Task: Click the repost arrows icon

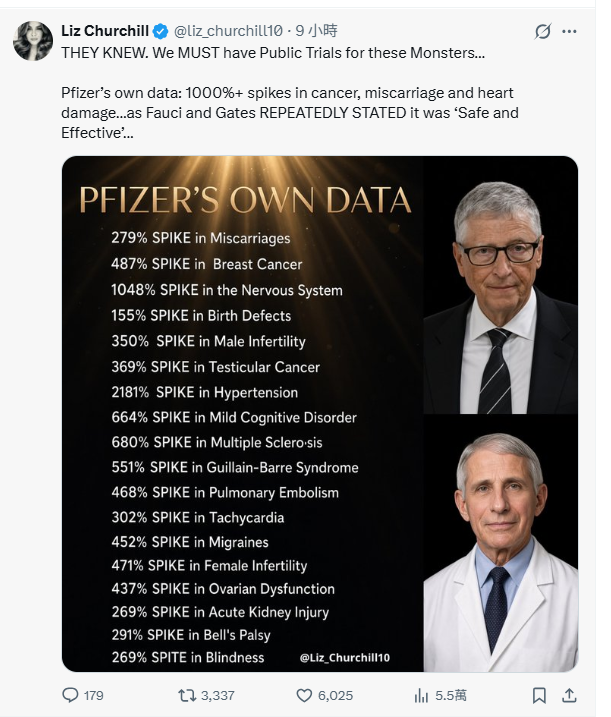Action: 187,696
